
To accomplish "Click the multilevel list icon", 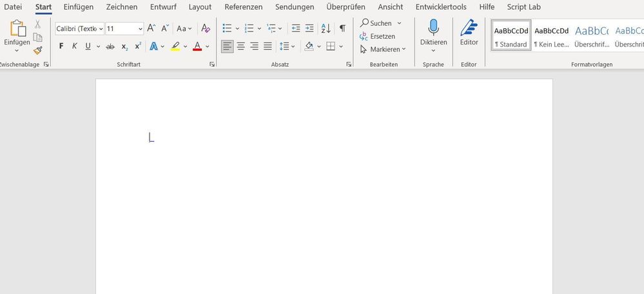I will tap(271, 28).
